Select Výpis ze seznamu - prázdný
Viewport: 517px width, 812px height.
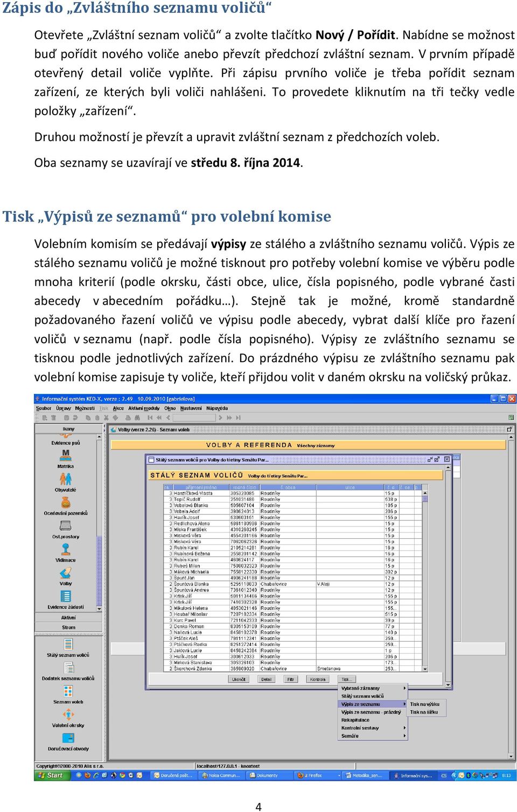coord(373,712)
